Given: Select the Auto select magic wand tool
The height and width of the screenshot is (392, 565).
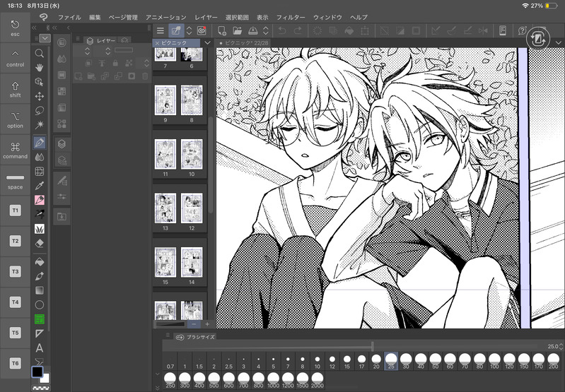Looking at the screenshot, I should click(x=40, y=125).
